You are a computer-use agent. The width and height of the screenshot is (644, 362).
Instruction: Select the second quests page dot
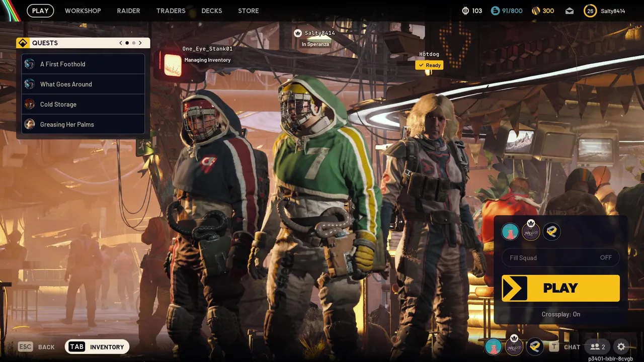pyautogui.click(x=134, y=43)
